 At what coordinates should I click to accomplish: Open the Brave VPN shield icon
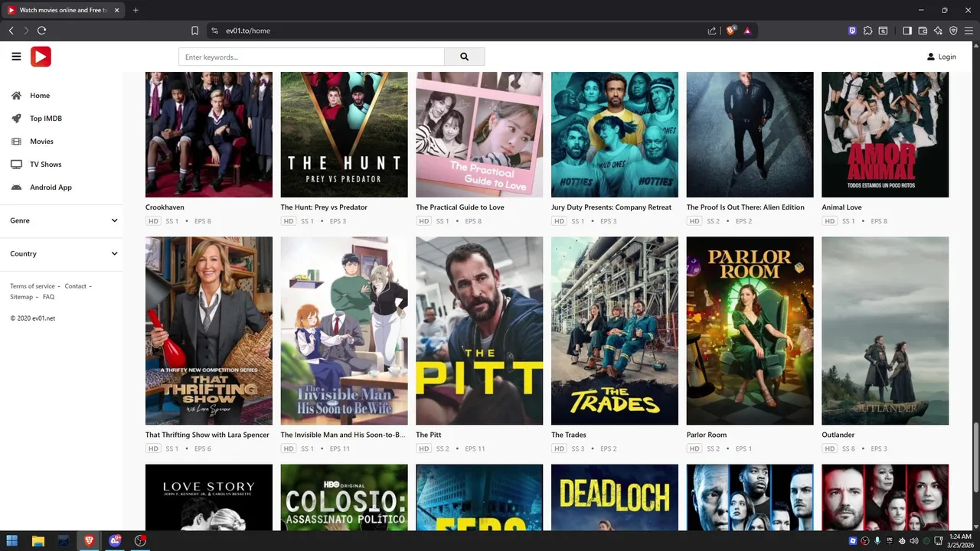point(953,31)
